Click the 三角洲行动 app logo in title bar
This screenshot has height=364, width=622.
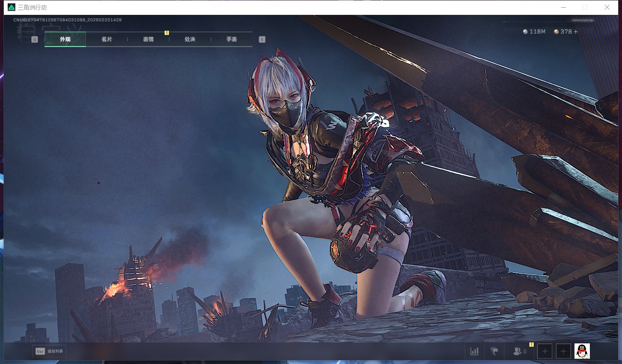(x=12, y=7)
